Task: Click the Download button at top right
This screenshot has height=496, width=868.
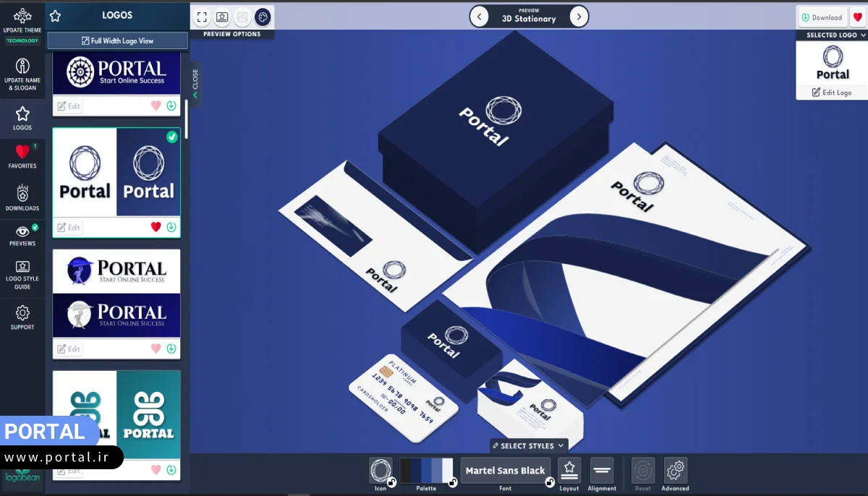Action: click(x=822, y=17)
